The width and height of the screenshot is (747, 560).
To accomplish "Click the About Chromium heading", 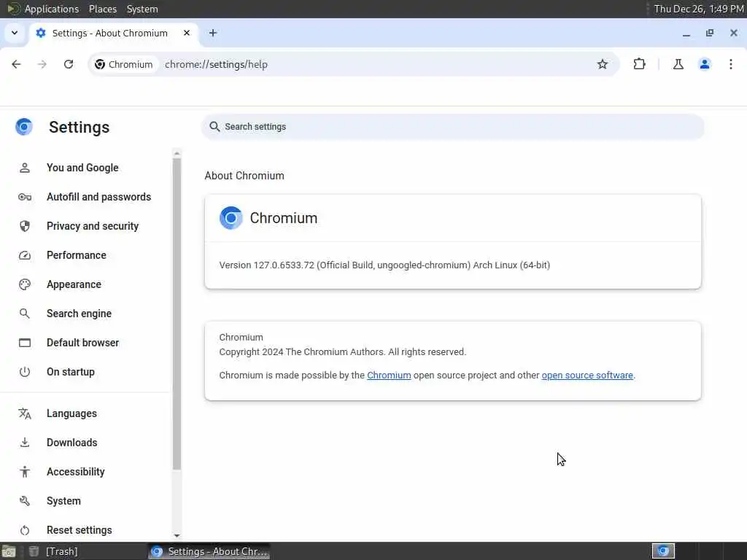I will [x=244, y=176].
